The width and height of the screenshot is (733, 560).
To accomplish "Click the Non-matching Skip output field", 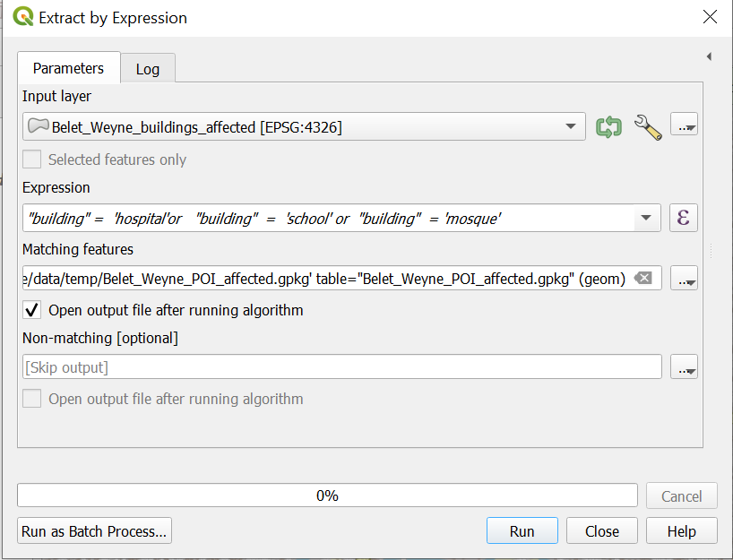I will (341, 367).
